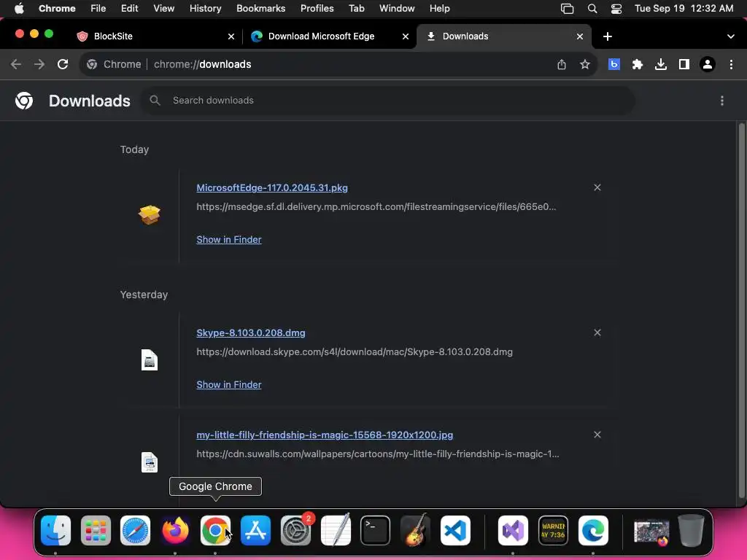Click the site info icon in address bar
This screenshot has width=747, height=560.
(92, 64)
